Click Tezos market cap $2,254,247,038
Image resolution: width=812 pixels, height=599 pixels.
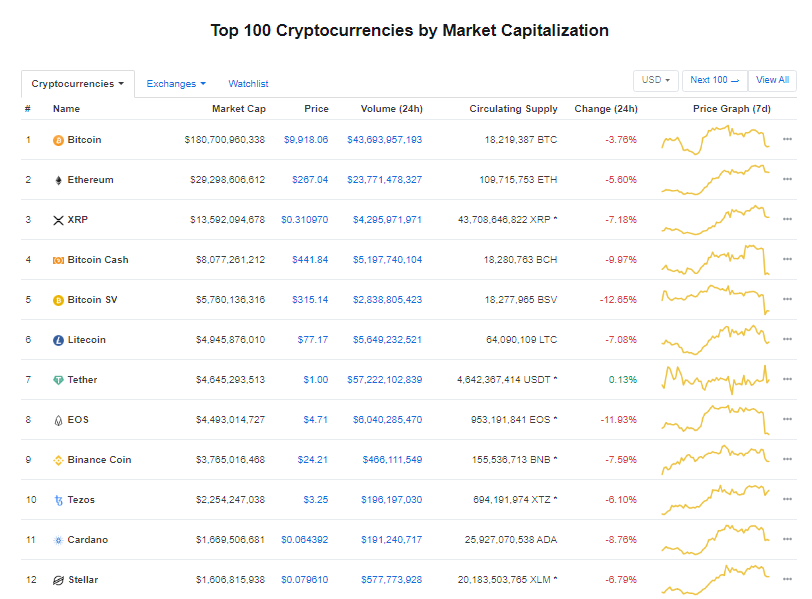pyautogui.click(x=230, y=500)
